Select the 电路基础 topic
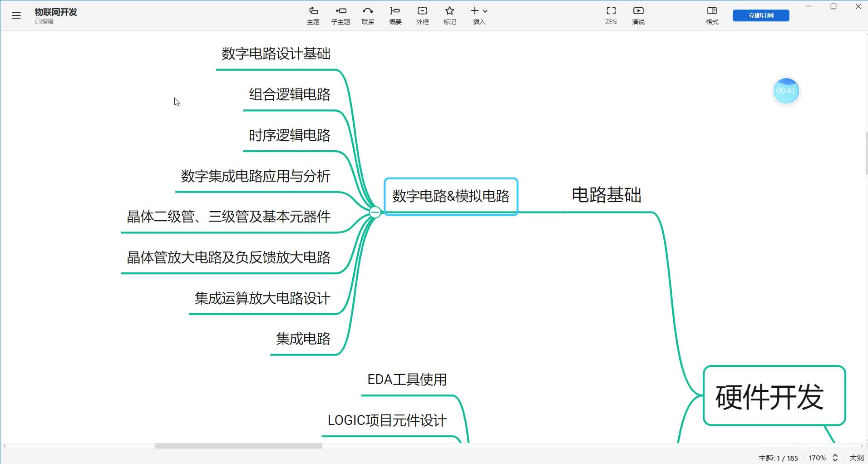Viewport: 868px width, 464px height. [606, 195]
